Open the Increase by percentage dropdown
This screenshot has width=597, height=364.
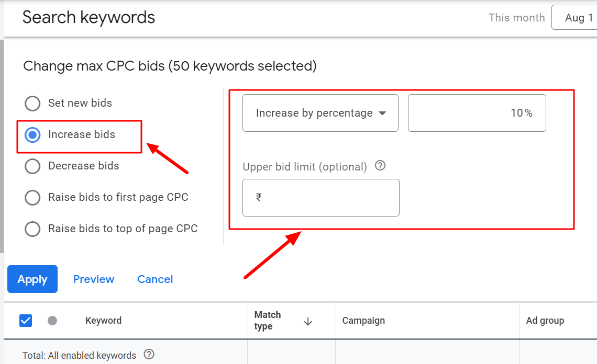tap(320, 113)
